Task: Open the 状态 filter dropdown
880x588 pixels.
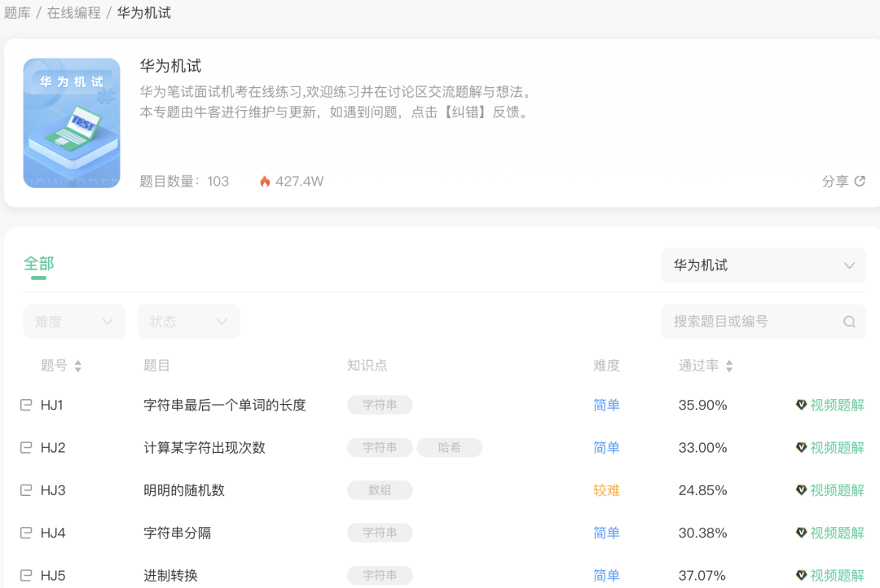Action: (188, 322)
